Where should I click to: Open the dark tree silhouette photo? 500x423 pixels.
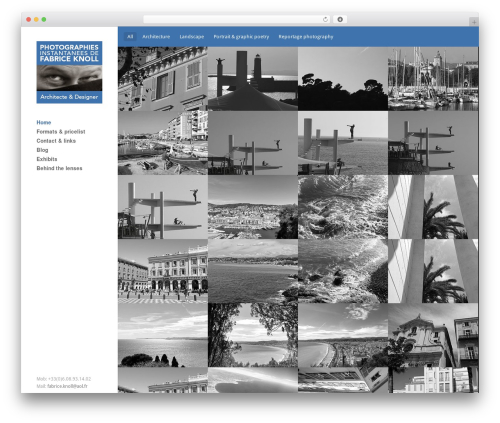[343, 79]
